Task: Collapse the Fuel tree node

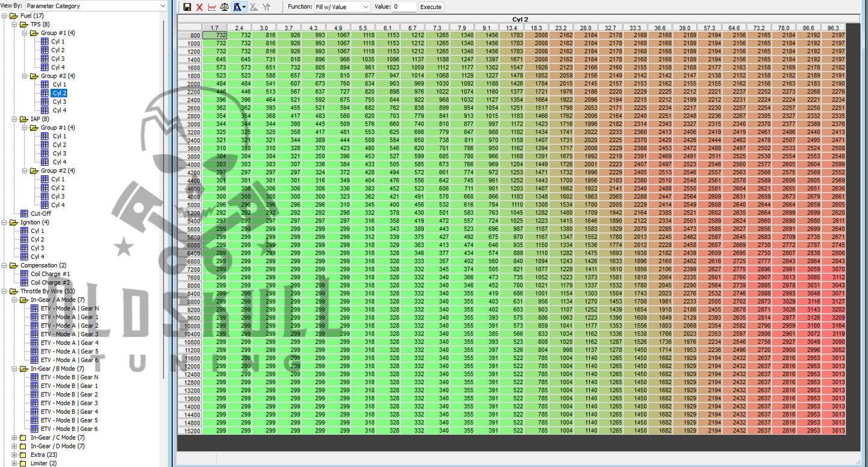Action: coord(4,16)
